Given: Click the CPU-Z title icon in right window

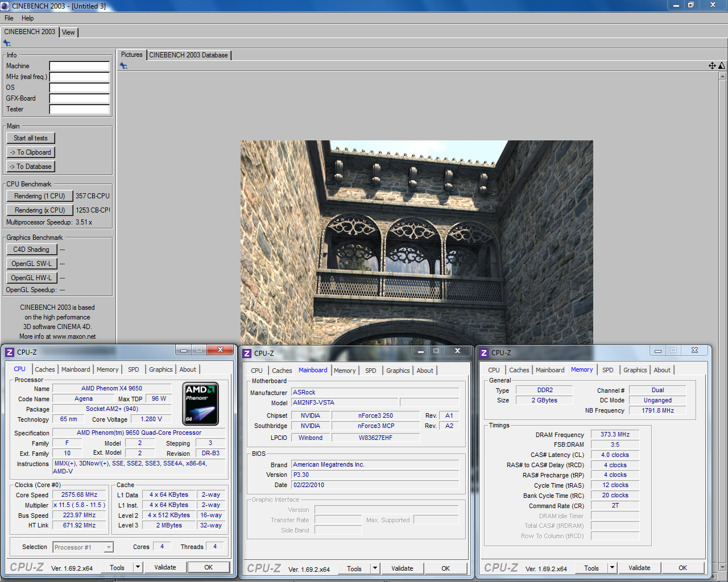Looking at the screenshot, I should (484, 353).
